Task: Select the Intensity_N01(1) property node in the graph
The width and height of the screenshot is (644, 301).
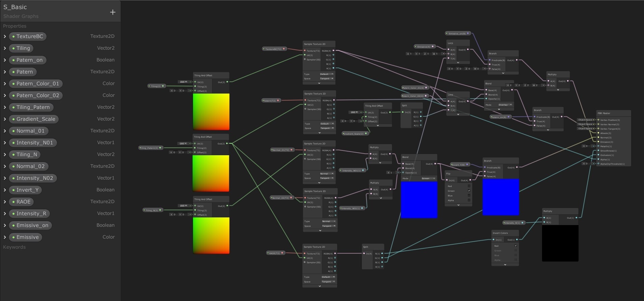Action: (x=352, y=170)
